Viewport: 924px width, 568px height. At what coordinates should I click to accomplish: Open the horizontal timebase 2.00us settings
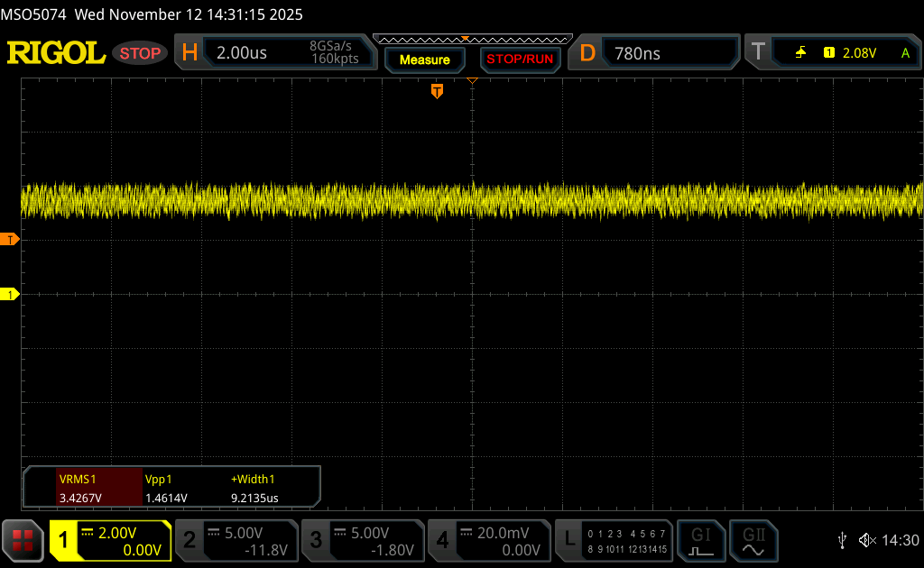(275, 53)
